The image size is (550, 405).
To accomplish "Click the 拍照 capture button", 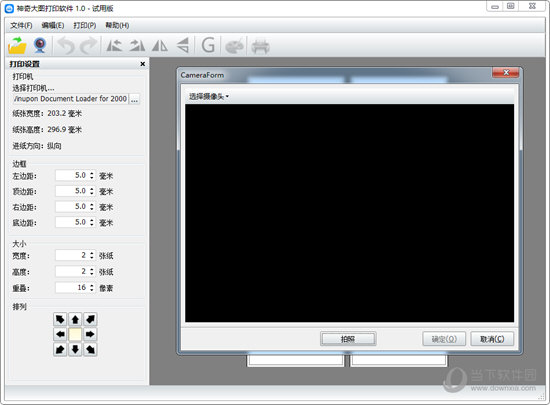I will coord(348,339).
